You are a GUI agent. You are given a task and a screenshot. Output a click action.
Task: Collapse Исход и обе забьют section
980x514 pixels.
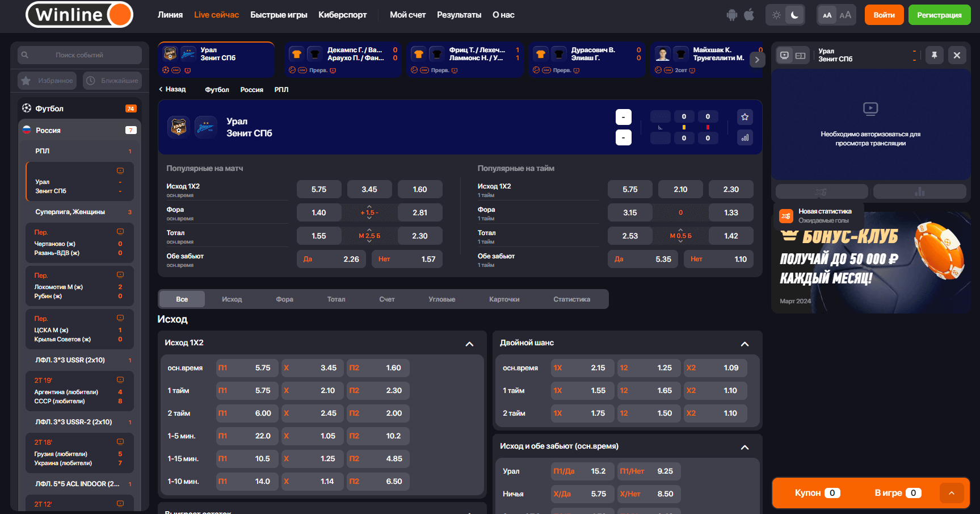pyautogui.click(x=745, y=447)
